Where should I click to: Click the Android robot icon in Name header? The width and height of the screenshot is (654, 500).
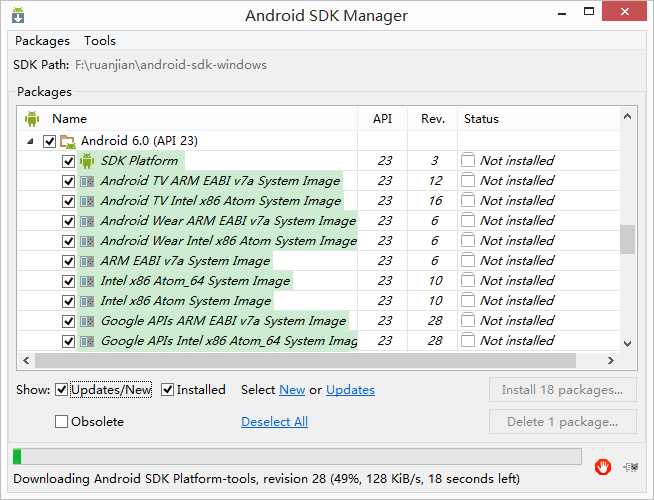tap(32, 119)
